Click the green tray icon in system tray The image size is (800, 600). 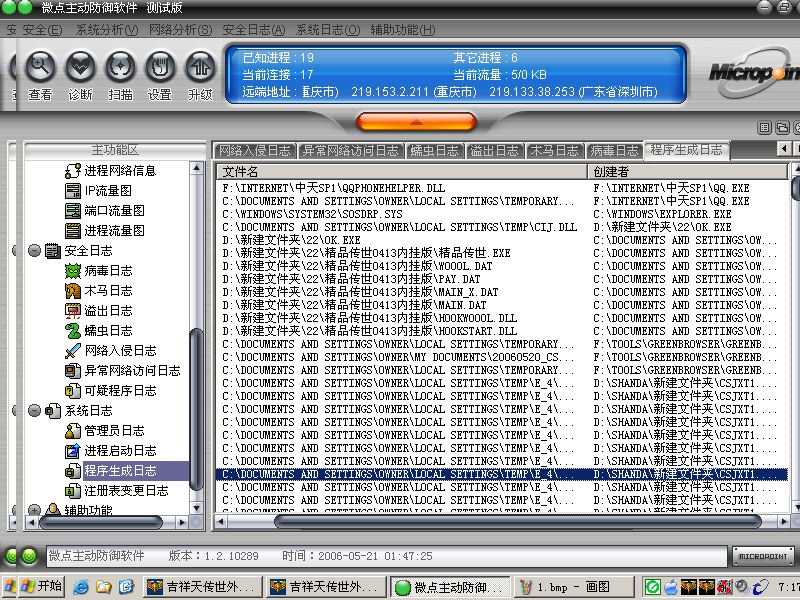[x=653, y=587]
